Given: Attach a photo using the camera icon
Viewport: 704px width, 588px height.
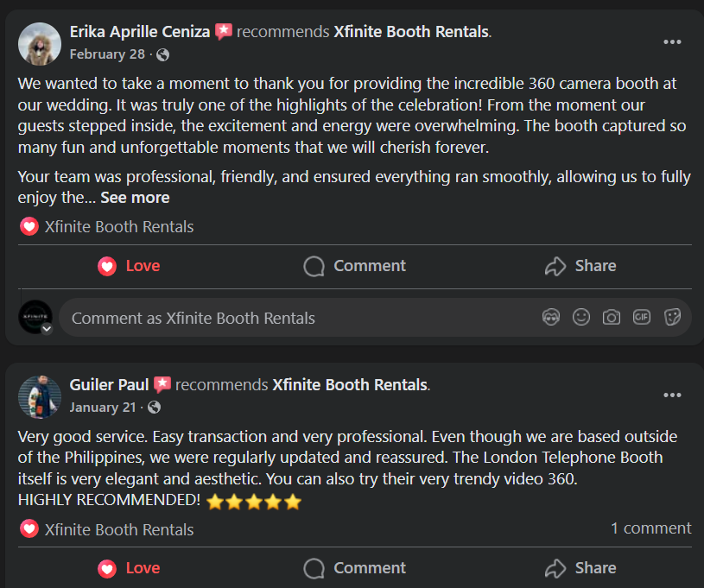Looking at the screenshot, I should click(x=612, y=318).
